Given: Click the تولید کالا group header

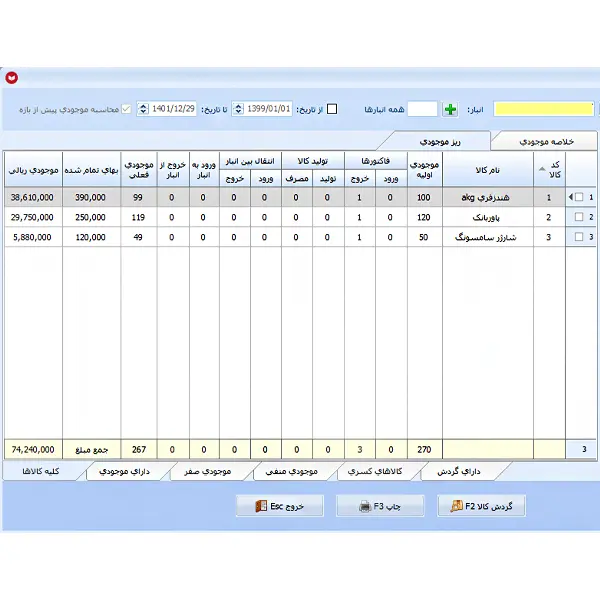Looking at the screenshot, I should point(313,161).
